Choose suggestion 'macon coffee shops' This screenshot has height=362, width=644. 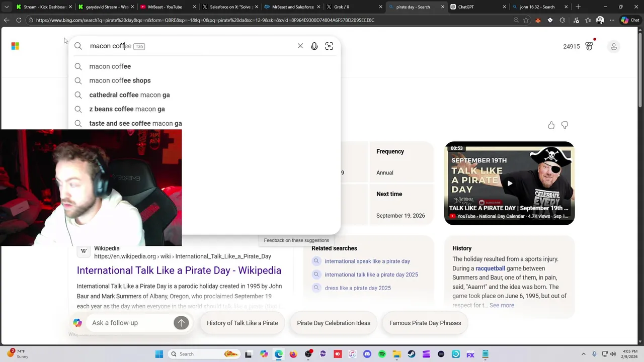tap(204, 80)
